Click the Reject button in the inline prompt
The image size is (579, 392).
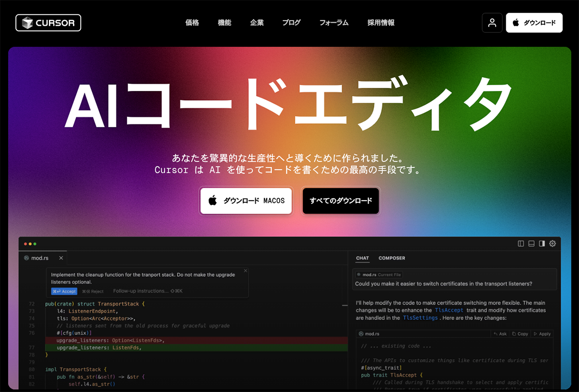pos(93,291)
